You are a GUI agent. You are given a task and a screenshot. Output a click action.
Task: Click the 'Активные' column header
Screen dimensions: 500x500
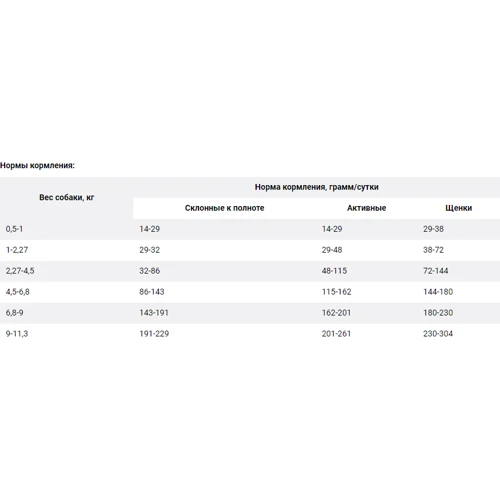click(366, 208)
